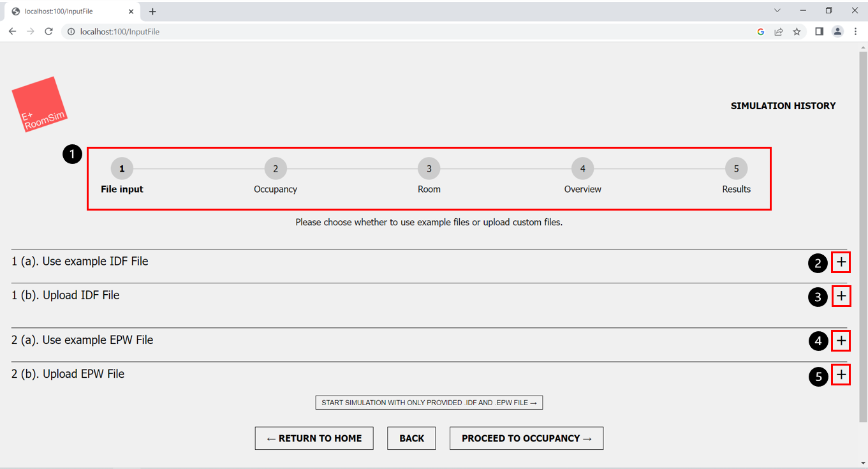Image resolution: width=868 pixels, height=469 pixels.
Task: Expand the Upload EPW File section
Action: [x=841, y=375]
